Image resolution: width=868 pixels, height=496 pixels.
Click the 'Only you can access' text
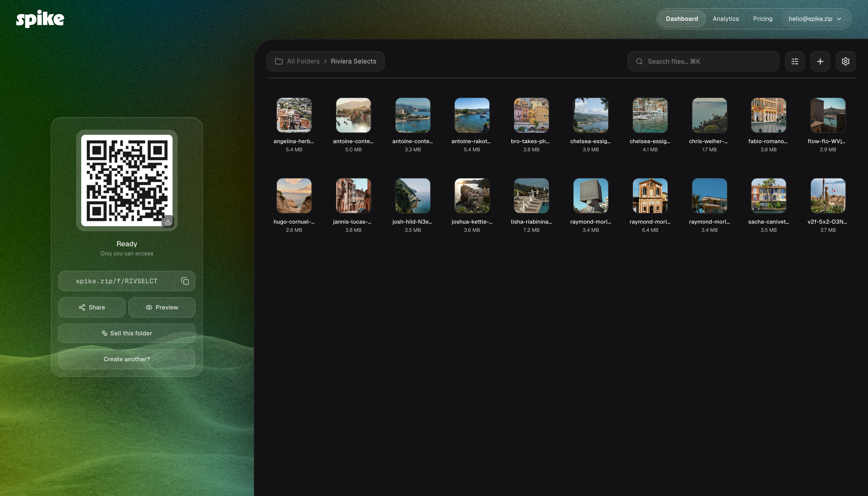click(x=127, y=253)
